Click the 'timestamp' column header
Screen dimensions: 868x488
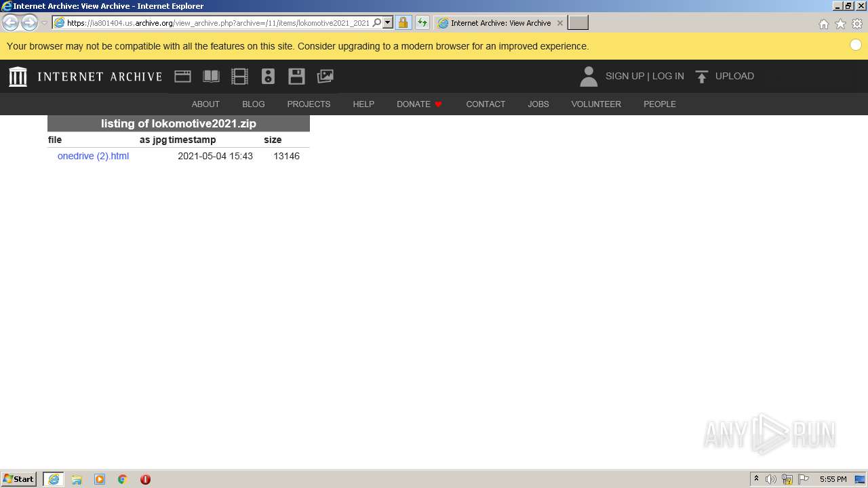(192, 140)
